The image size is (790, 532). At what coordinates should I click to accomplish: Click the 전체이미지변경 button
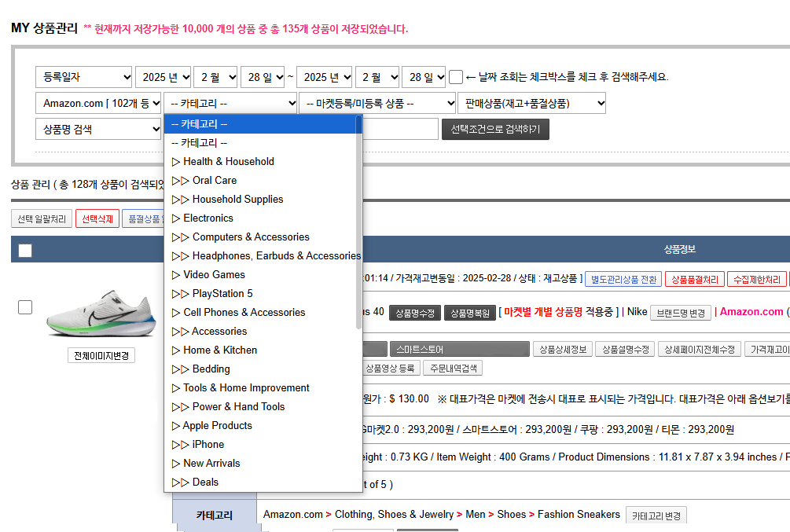(101, 356)
